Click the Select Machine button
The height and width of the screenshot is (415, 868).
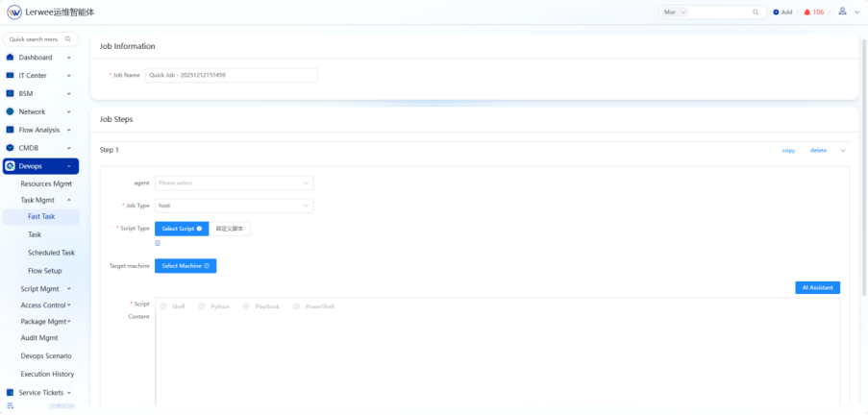(185, 266)
